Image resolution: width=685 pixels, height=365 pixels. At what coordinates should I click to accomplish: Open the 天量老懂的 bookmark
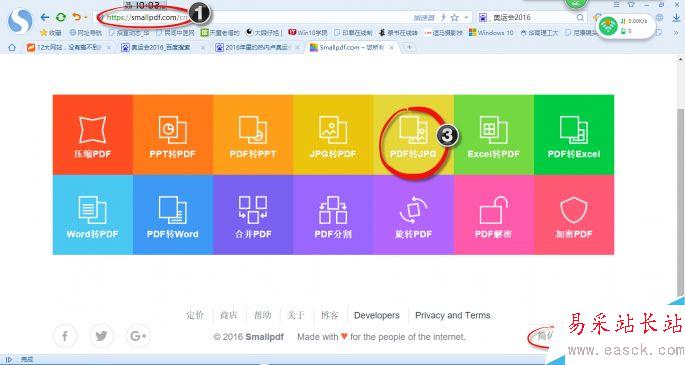coord(220,33)
